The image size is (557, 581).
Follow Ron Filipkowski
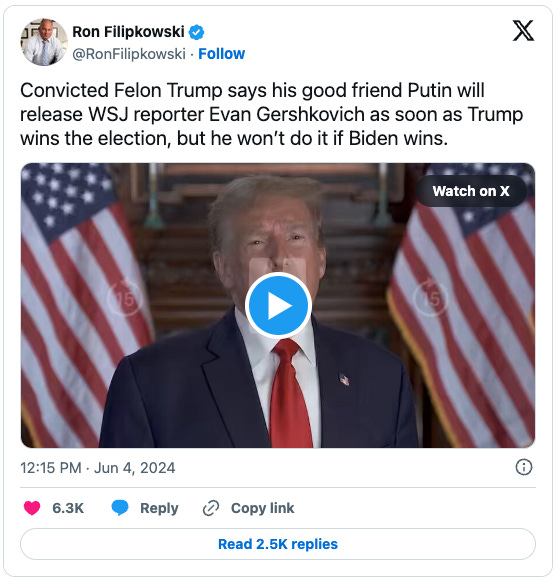pyautogui.click(x=222, y=54)
